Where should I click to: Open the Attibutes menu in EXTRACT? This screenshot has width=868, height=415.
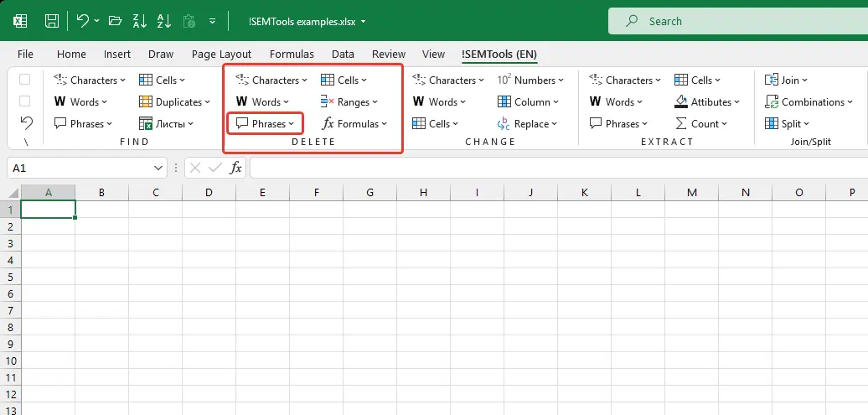point(707,102)
